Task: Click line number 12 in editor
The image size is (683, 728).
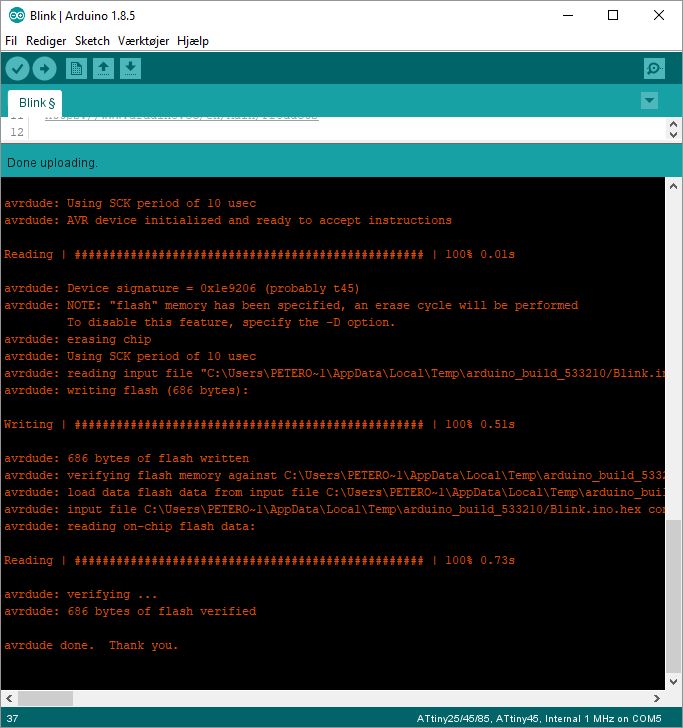Action: [17, 132]
